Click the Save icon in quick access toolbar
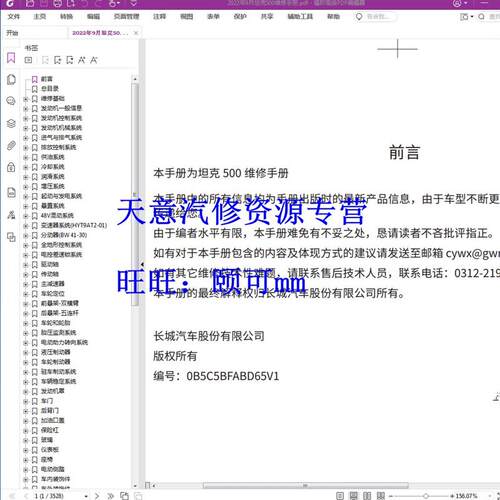Viewport: 500px width, 500px height. click(x=44, y=3)
